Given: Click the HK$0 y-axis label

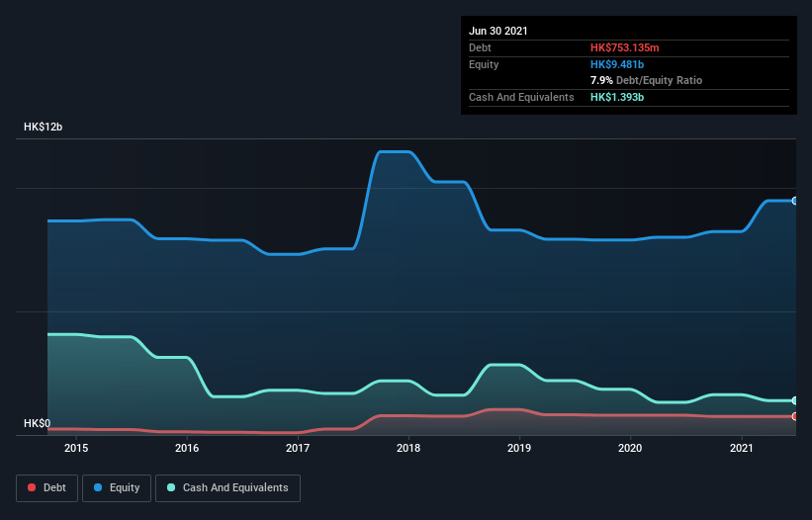Looking at the screenshot, I should pos(38,423).
